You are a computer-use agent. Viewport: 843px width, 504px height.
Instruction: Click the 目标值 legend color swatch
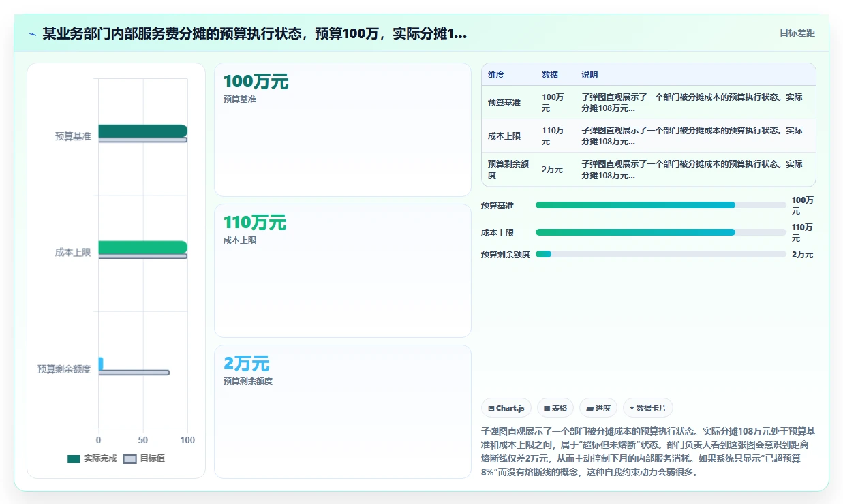tap(130, 459)
